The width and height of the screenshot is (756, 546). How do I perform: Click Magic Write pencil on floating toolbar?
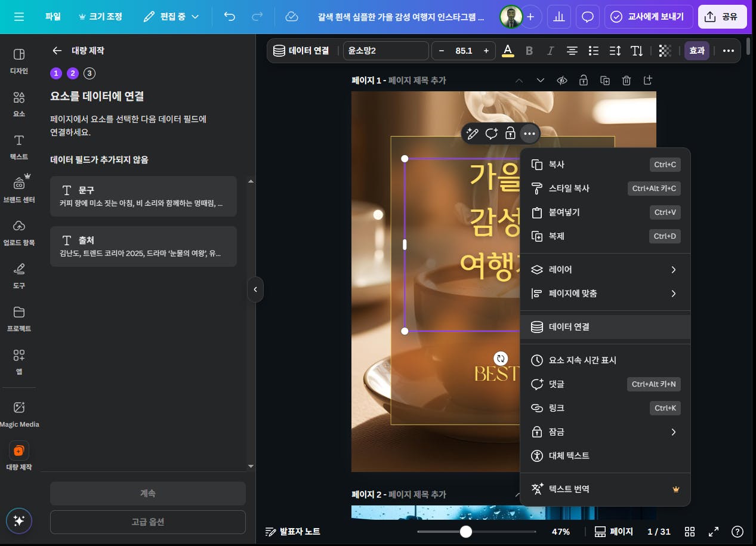point(472,134)
